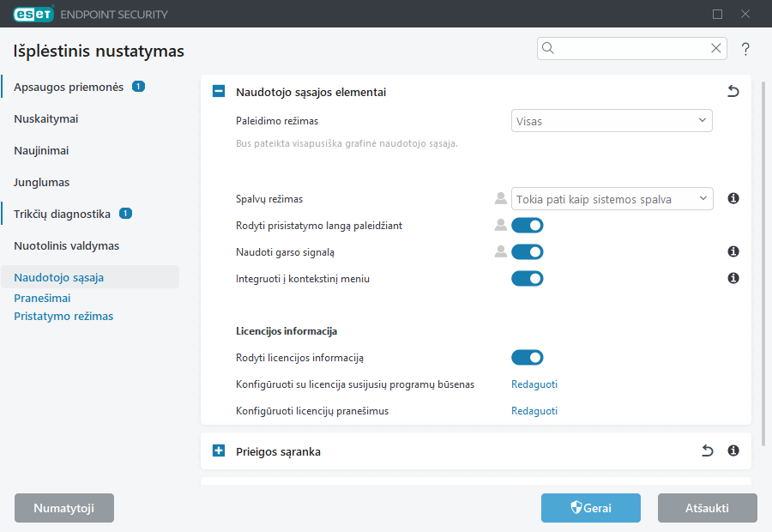Show info for Prieigos sąranka
Image resolution: width=772 pixels, height=532 pixels.
point(733,450)
